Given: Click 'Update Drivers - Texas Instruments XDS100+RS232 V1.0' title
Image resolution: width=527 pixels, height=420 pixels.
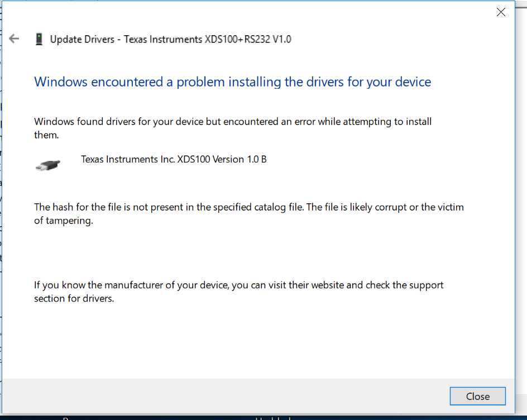Looking at the screenshot, I should coord(170,39).
